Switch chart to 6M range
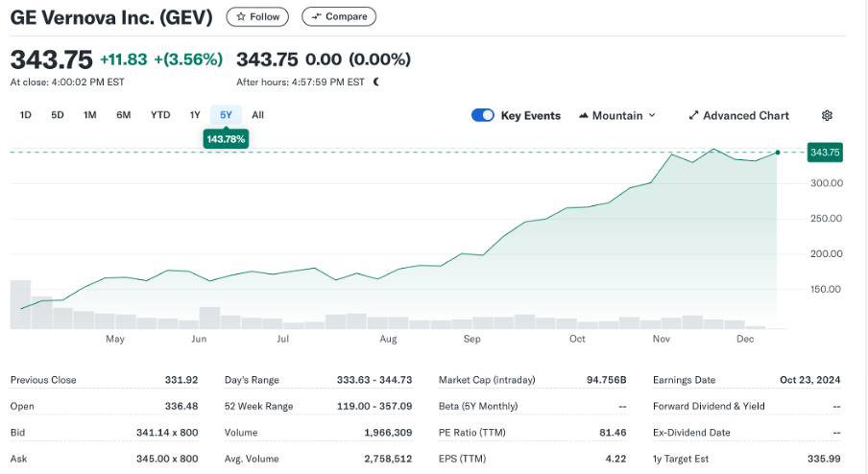The width and height of the screenshot is (868, 474). tap(124, 115)
